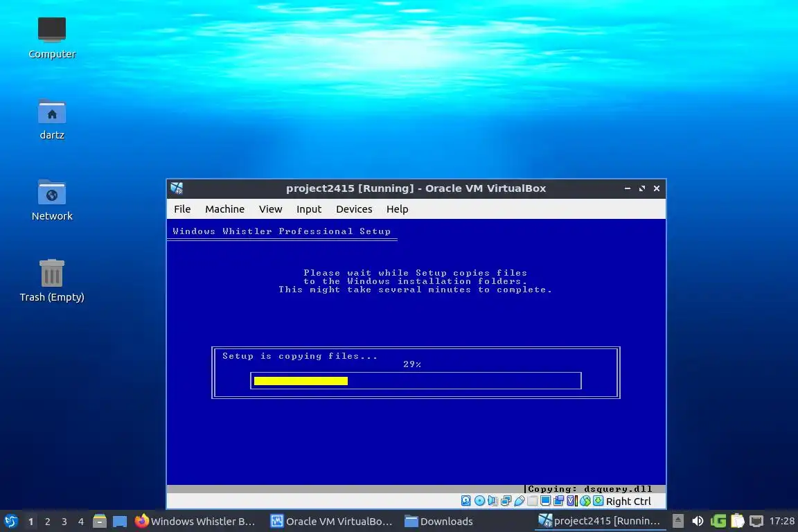Click the shared folders indicator icon
This screenshot has width=798, height=532.
point(532,501)
